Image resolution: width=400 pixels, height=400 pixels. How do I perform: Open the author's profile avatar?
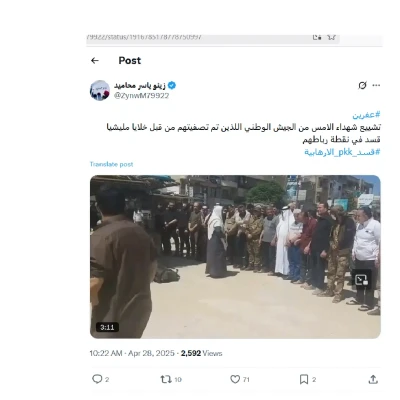tap(100, 90)
